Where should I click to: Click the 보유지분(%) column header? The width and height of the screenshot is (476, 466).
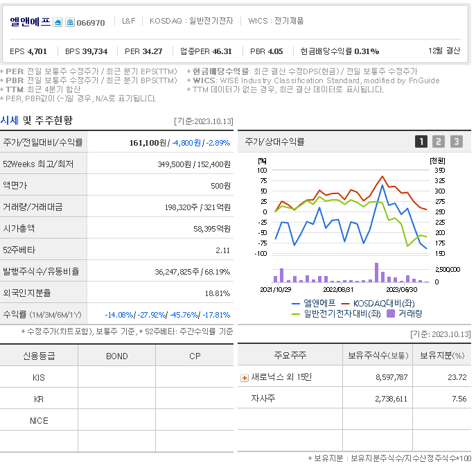point(442,356)
